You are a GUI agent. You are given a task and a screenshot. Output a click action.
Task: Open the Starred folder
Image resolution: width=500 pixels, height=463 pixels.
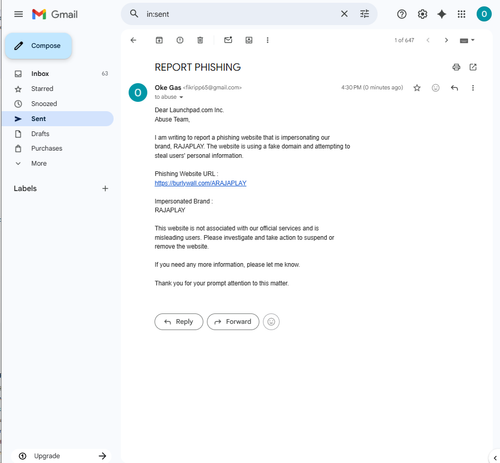58,89
